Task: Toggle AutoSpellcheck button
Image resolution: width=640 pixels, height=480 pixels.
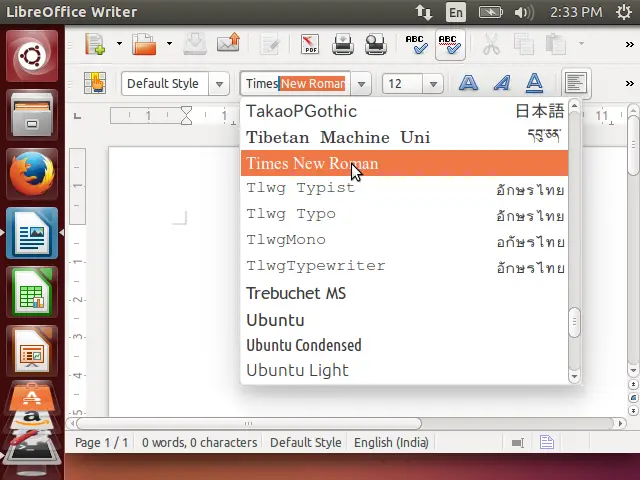Action: [450, 44]
